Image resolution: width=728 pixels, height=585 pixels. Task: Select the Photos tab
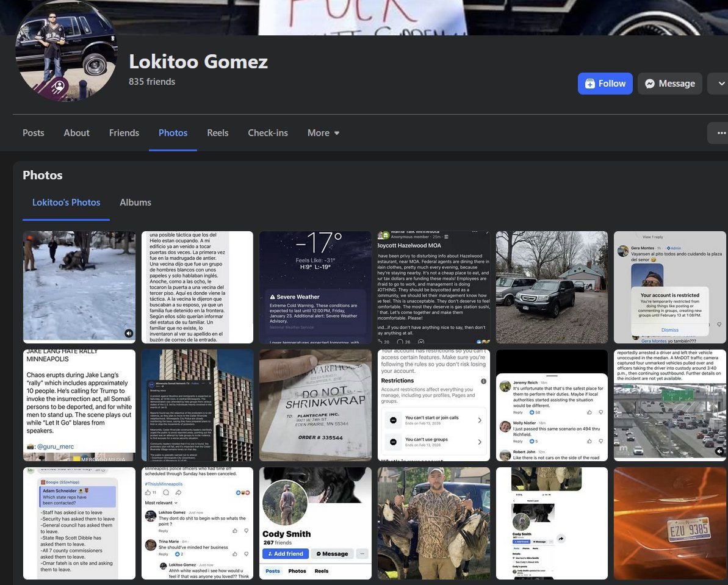tap(173, 133)
